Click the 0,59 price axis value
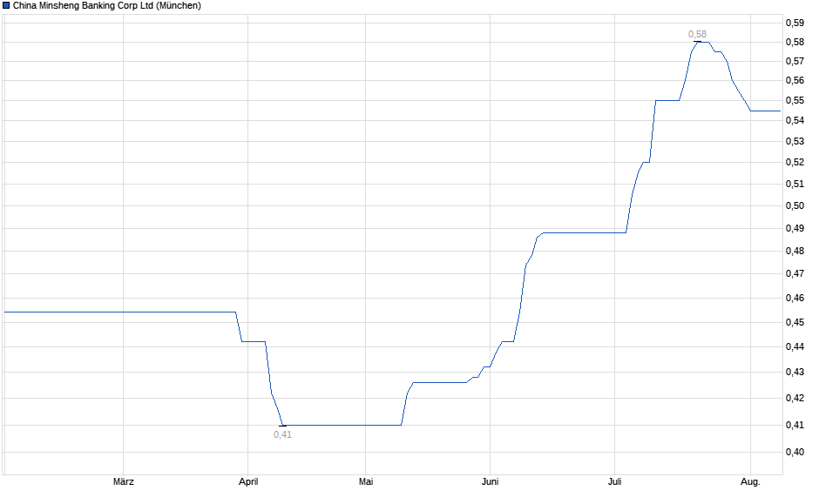This screenshot has width=819, height=504. click(795, 23)
